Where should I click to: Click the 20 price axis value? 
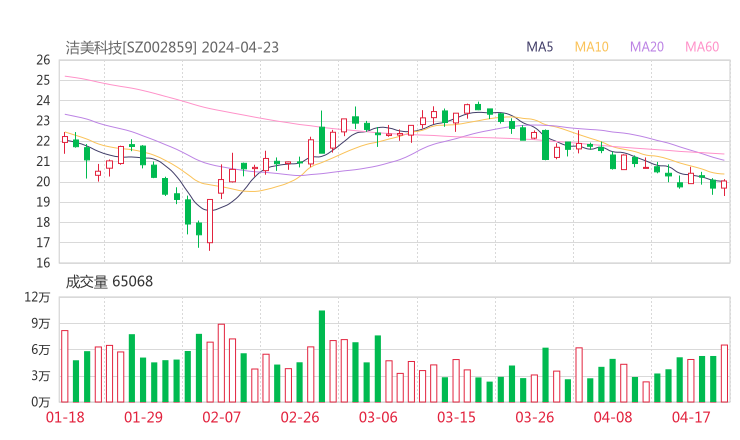click(43, 182)
